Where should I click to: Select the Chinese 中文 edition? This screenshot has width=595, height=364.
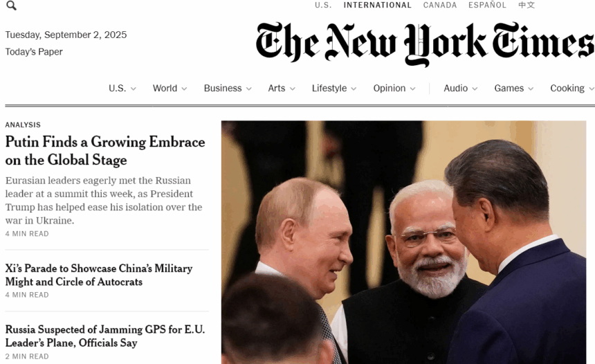[x=527, y=6]
